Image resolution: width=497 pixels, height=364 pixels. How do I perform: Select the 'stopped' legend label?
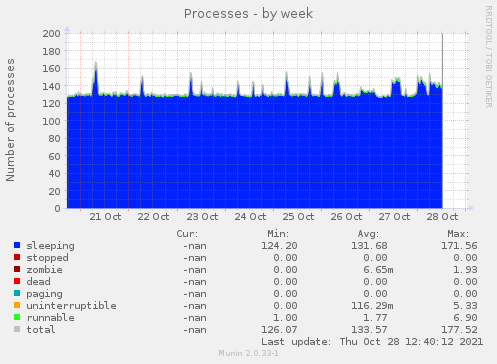(47, 258)
